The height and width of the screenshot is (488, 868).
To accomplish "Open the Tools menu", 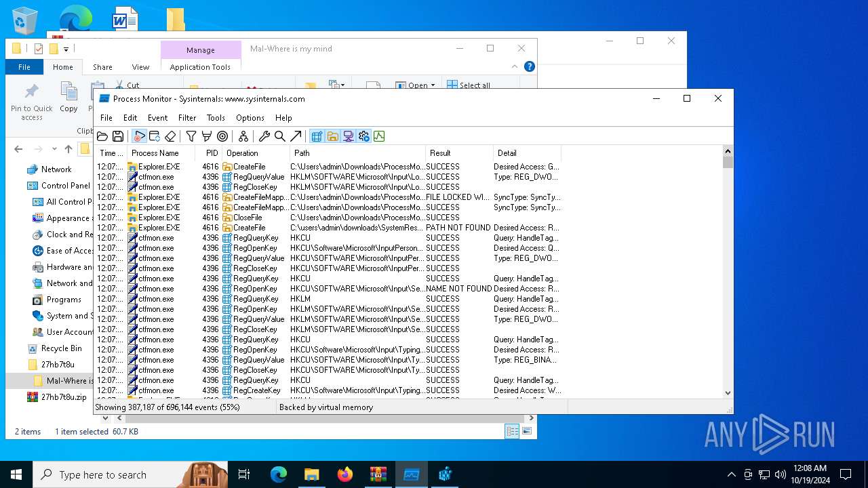I will [x=216, y=118].
